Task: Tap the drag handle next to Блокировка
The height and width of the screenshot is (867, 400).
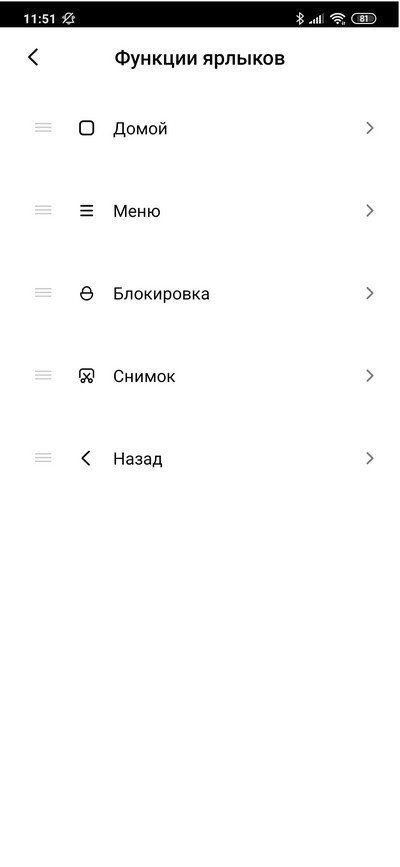Action: (43, 293)
